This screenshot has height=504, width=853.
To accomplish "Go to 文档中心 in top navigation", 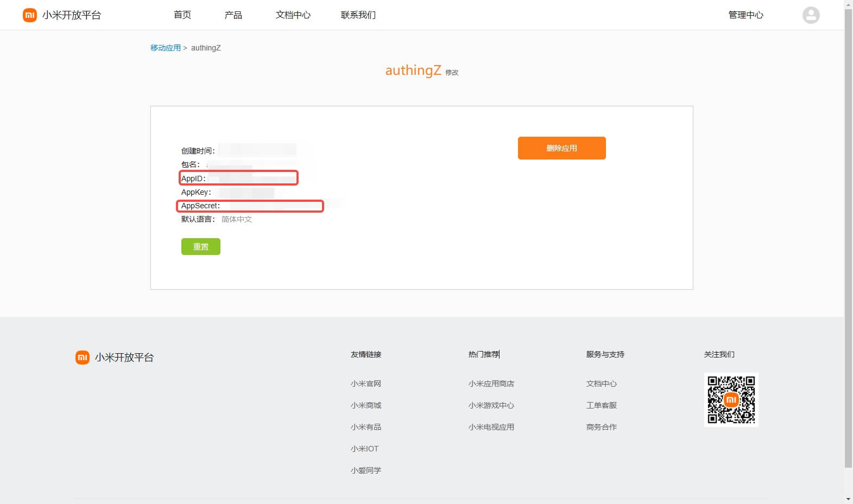I will 293,15.
